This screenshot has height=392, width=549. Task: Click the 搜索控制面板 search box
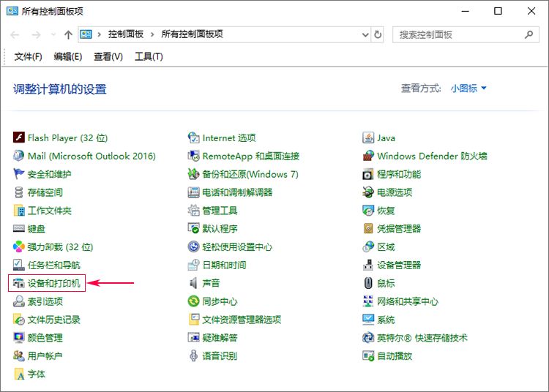point(466,34)
